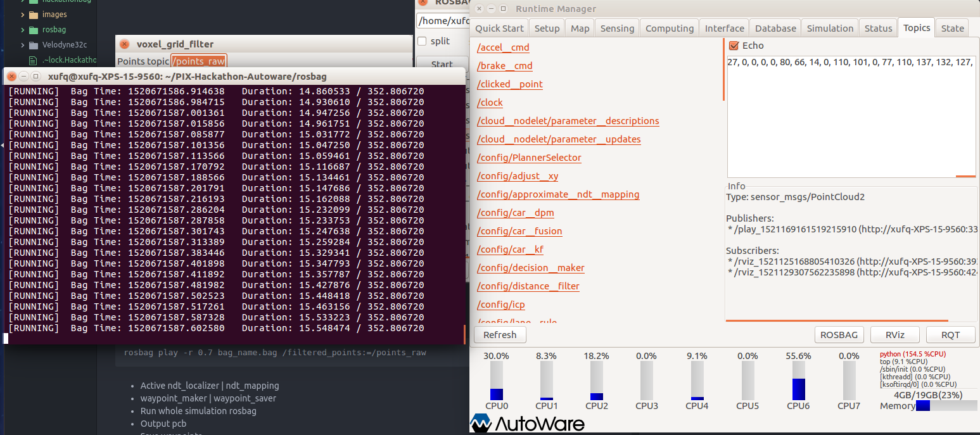Enable the split checkbox in ROSBAG window
The width and height of the screenshot is (980, 435).
point(422,41)
